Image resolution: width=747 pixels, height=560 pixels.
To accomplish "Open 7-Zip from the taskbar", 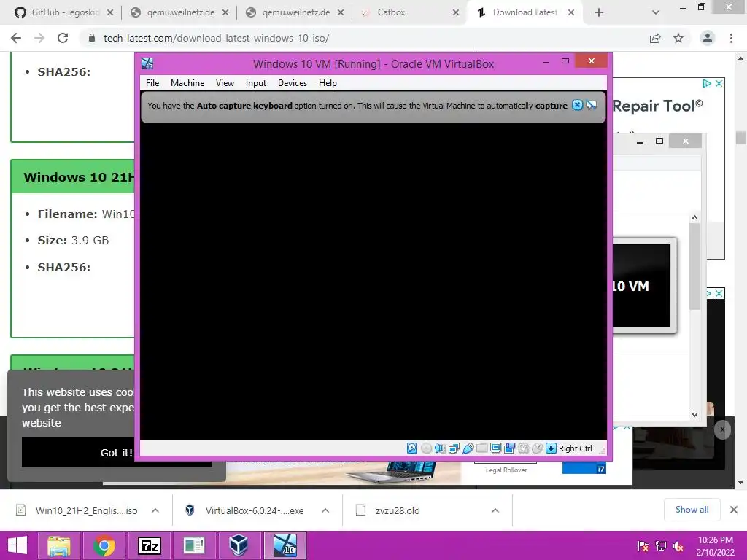I will pos(149,545).
